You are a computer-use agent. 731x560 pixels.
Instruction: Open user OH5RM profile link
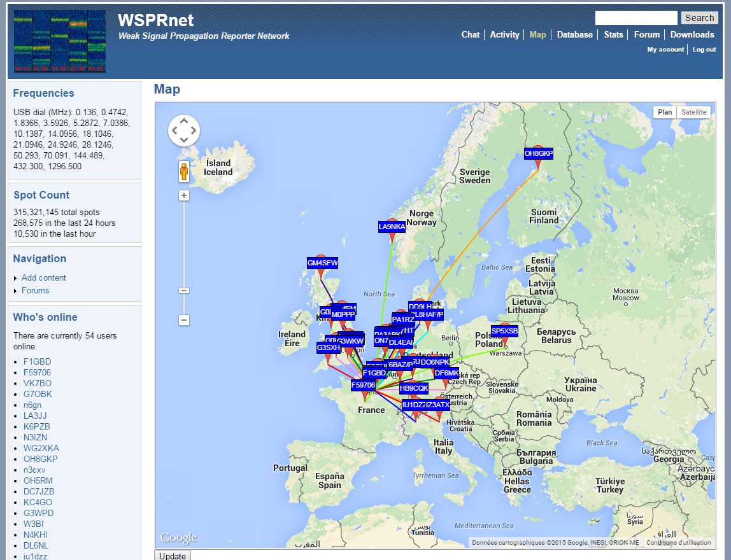point(38,480)
